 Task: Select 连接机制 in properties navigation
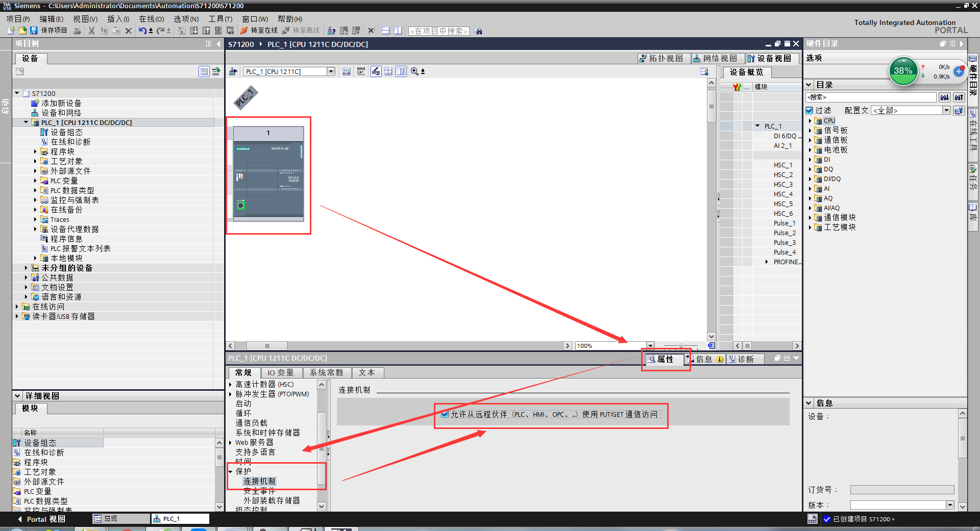[x=259, y=481]
